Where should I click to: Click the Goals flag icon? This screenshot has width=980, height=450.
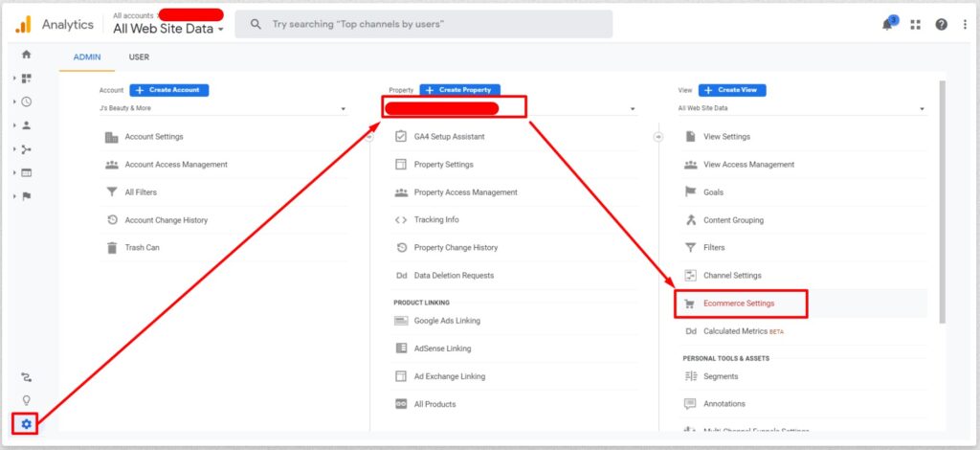click(690, 192)
